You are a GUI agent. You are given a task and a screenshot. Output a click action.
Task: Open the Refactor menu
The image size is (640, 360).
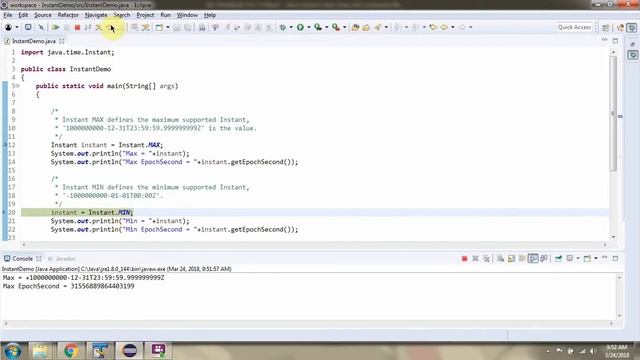pos(68,15)
